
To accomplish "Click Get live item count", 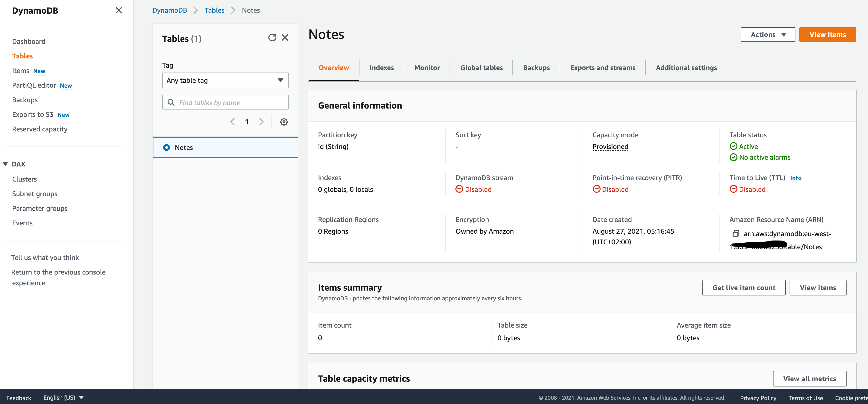I will pyautogui.click(x=744, y=287).
